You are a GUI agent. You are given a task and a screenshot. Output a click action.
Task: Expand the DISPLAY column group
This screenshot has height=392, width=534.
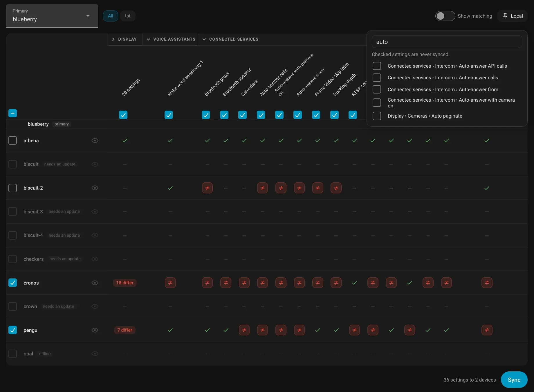pyautogui.click(x=125, y=39)
